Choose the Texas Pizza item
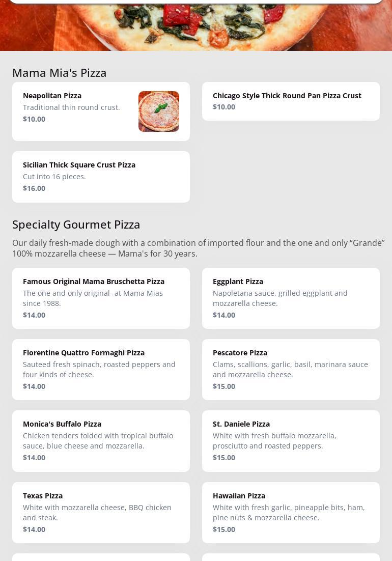The width and height of the screenshot is (392, 561). coord(43,496)
